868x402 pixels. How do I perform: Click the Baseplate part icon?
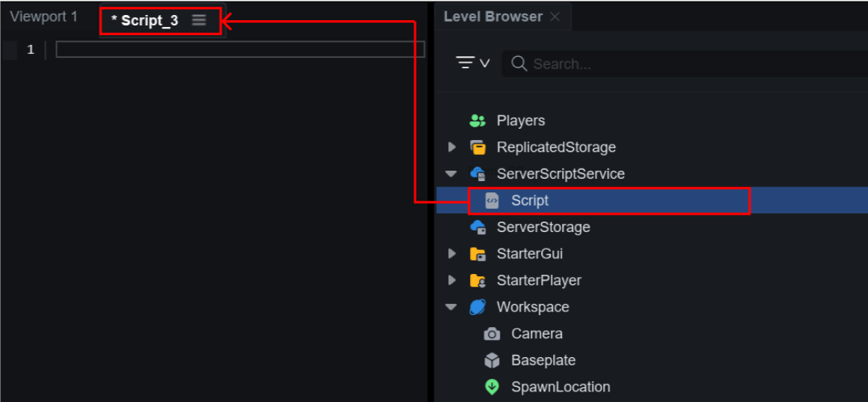[492, 361]
